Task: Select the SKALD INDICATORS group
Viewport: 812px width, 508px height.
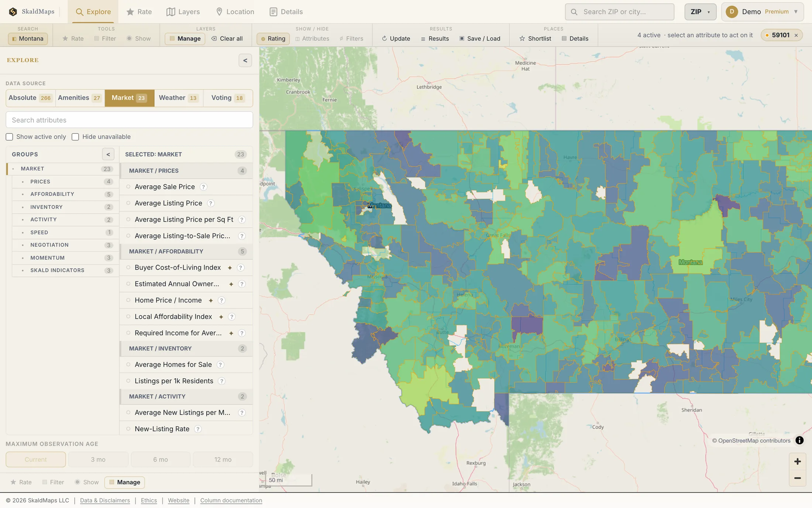Action: [x=65, y=270]
